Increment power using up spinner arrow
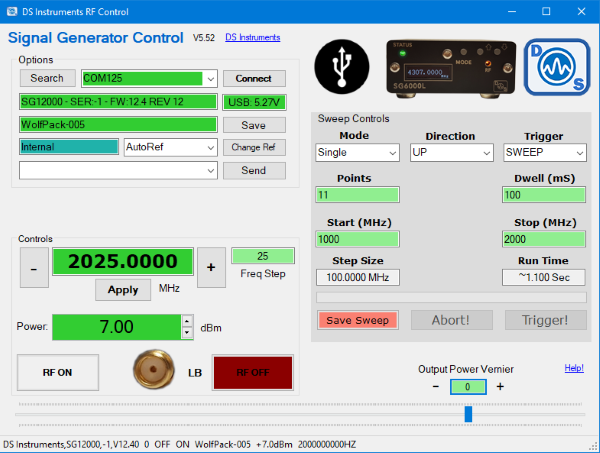The image size is (600, 453). click(187, 321)
